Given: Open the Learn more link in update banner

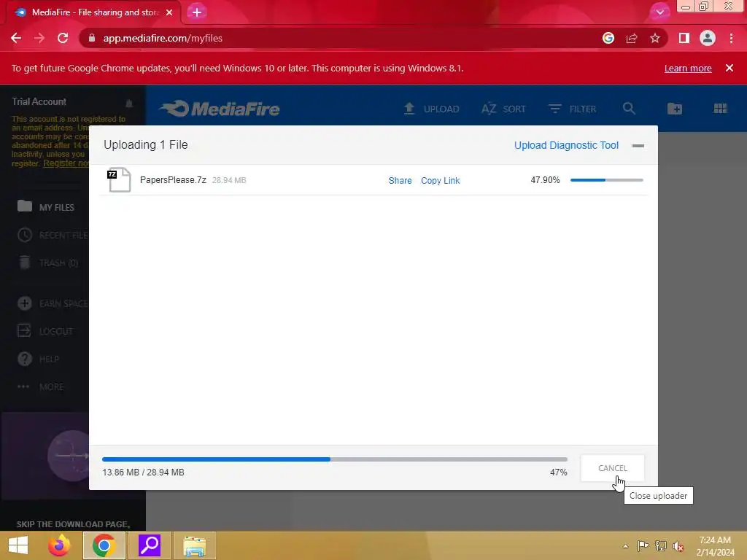Looking at the screenshot, I should [688, 68].
